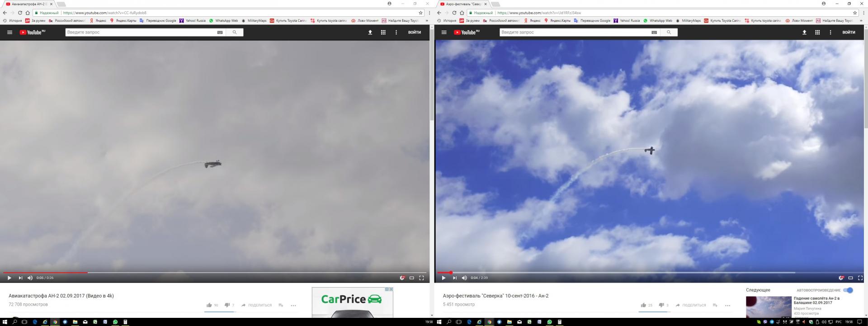
Task: Add left video to playlist icon
Action: [x=281, y=305]
